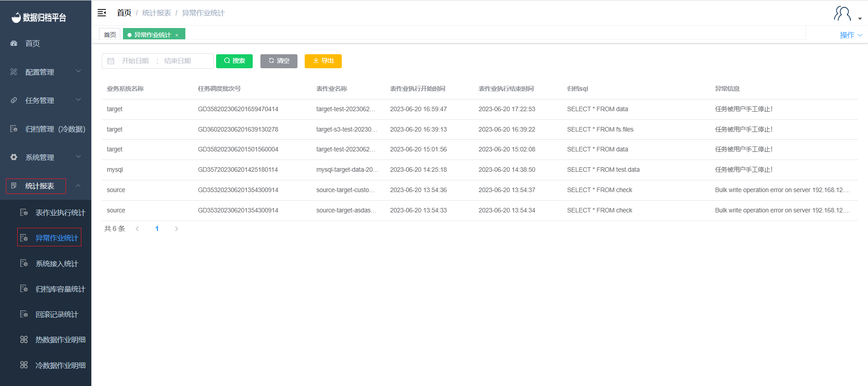The image size is (868, 386).
Task: Click the green 搜索 button
Action: (234, 61)
